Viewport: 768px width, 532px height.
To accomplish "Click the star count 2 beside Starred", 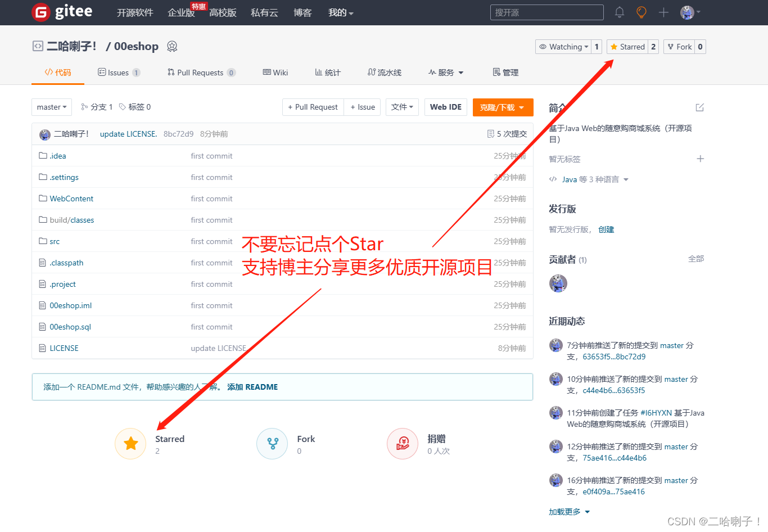I will tap(653, 47).
